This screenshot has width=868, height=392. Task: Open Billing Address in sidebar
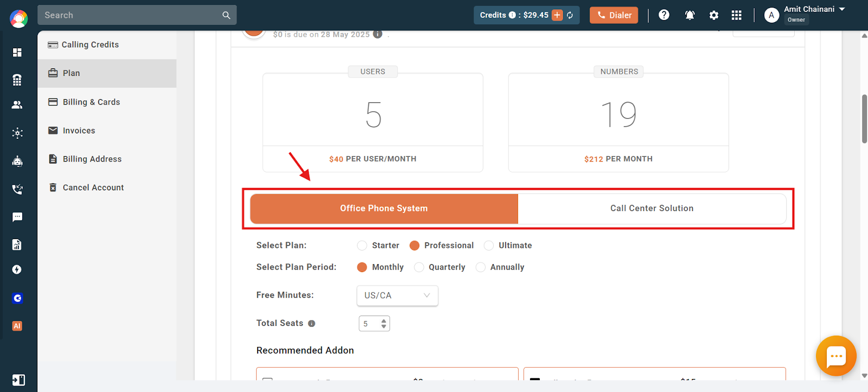pyautogui.click(x=107, y=159)
